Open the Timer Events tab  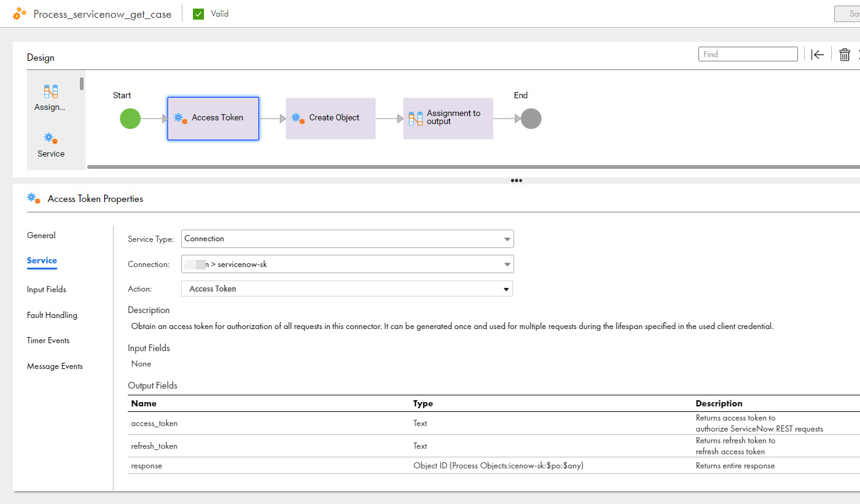pos(49,340)
